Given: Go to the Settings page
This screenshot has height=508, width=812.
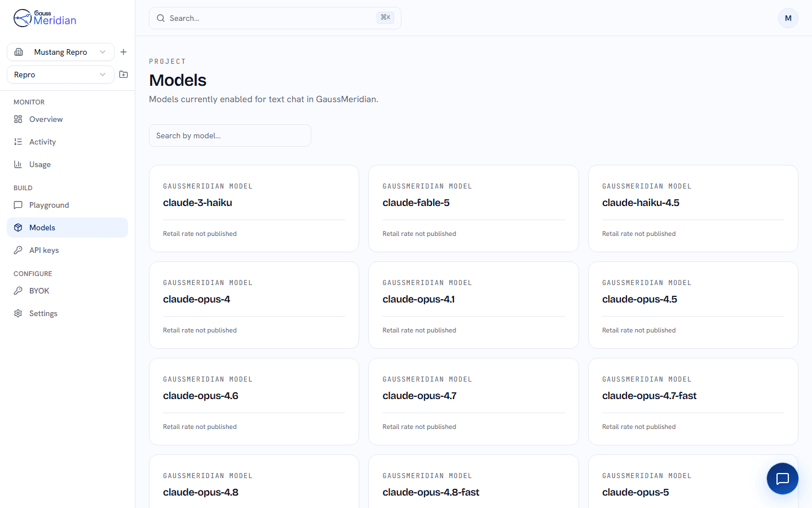Looking at the screenshot, I should [67, 313].
